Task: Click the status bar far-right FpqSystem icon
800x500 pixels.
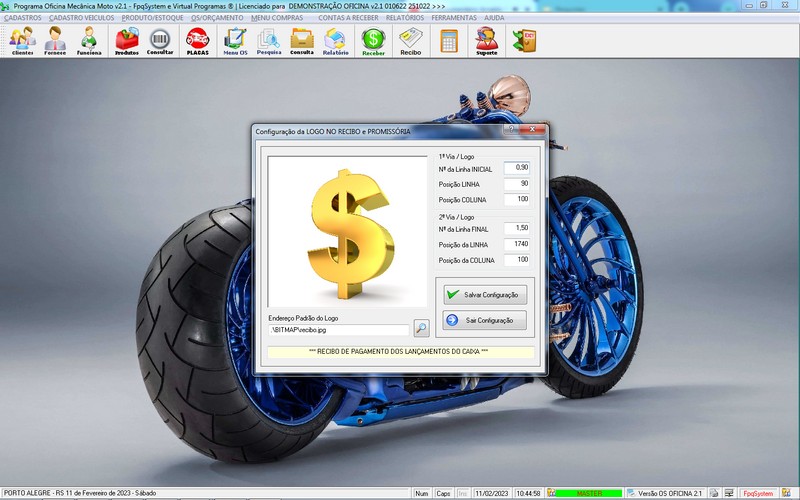Action: pyautogui.click(x=786, y=493)
